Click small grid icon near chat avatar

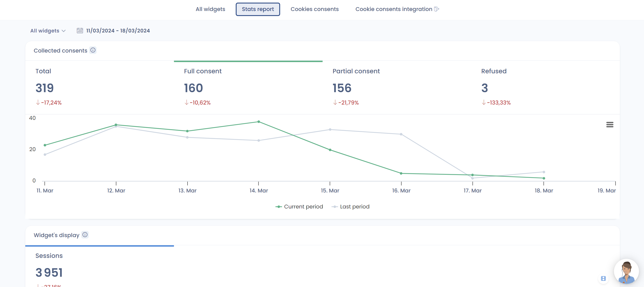tap(603, 278)
